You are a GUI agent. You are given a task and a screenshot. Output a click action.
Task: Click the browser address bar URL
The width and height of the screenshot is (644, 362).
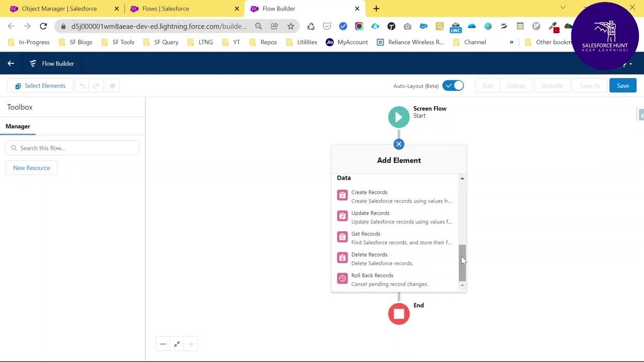(x=159, y=26)
